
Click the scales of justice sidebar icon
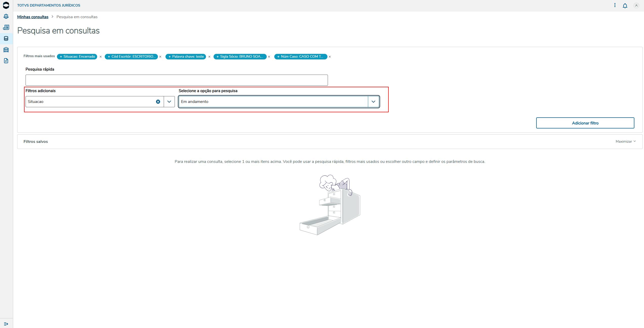(x=6, y=16)
